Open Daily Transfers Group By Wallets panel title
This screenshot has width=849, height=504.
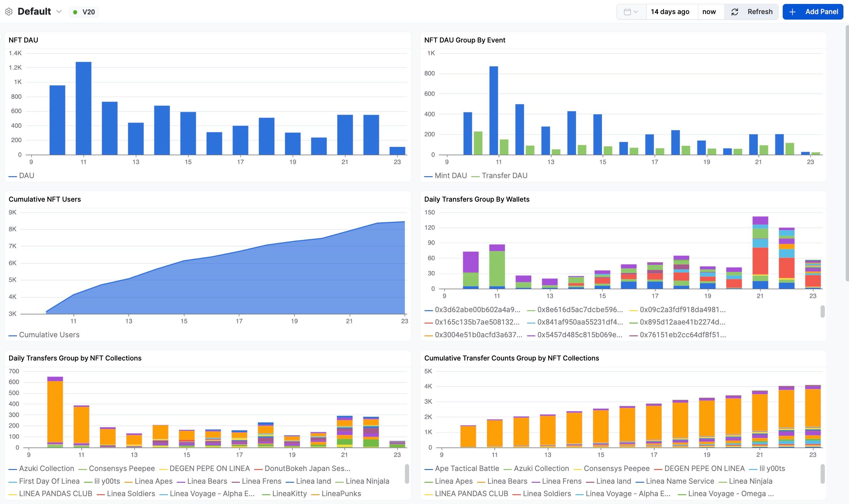pyautogui.click(x=476, y=199)
